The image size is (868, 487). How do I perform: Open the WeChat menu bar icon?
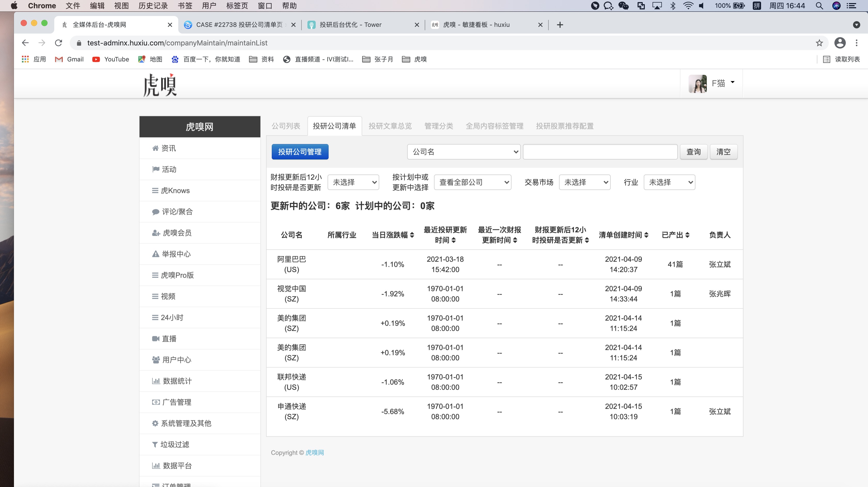click(x=623, y=6)
